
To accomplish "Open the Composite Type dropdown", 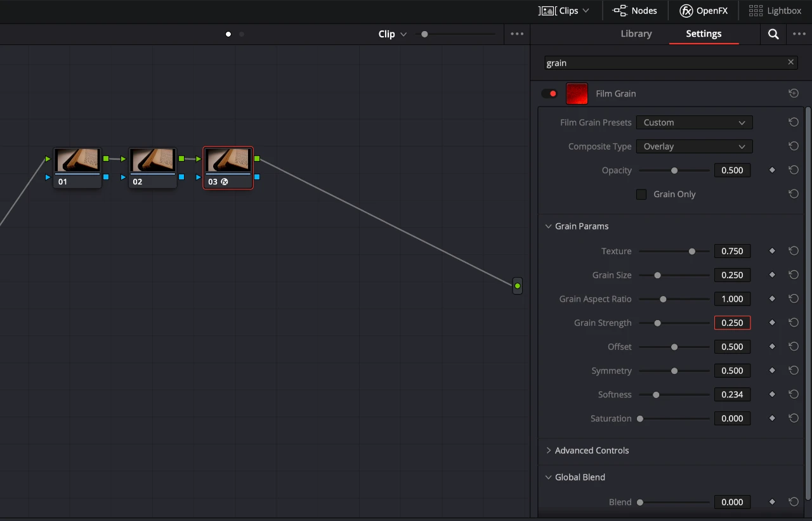I will pos(694,146).
